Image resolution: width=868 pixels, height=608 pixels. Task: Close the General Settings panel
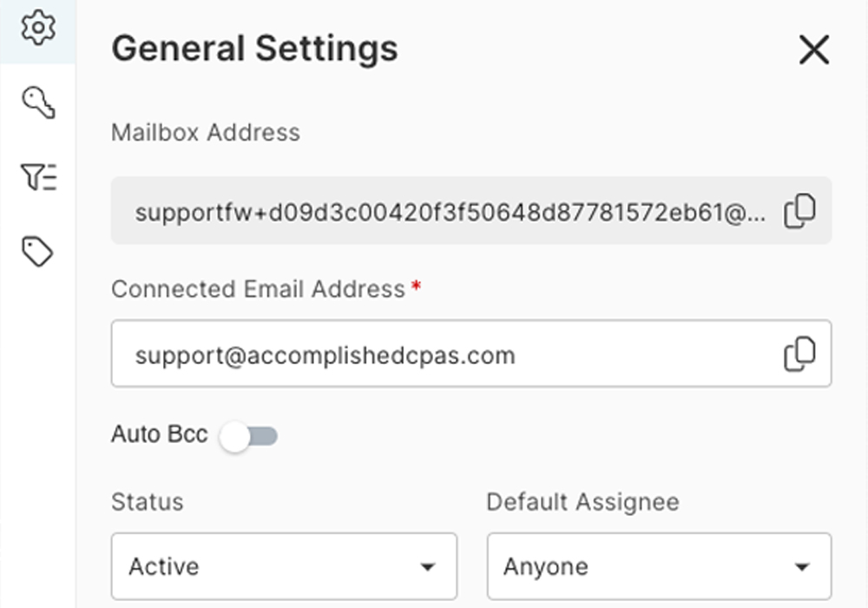pos(813,50)
